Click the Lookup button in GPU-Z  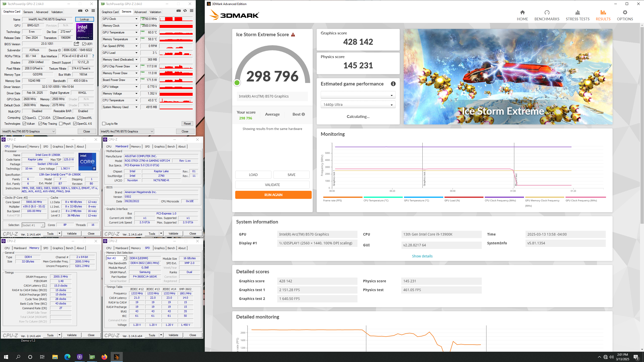84,19
